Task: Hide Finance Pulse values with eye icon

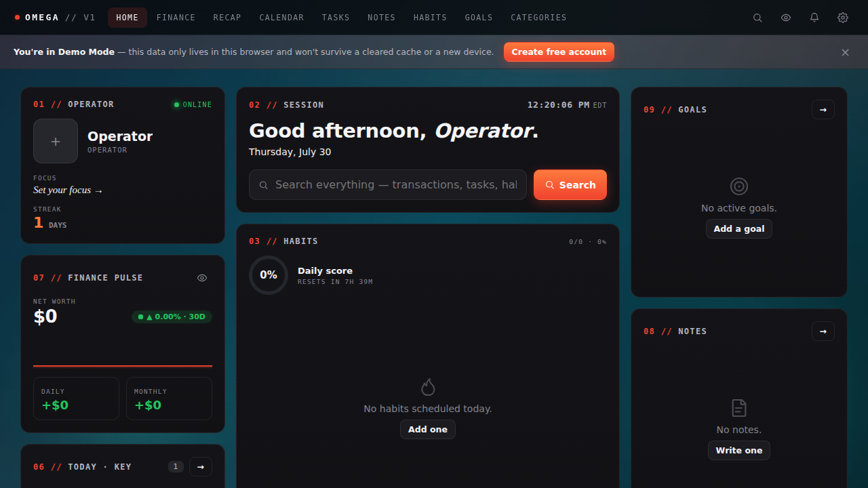Action: pos(202,278)
